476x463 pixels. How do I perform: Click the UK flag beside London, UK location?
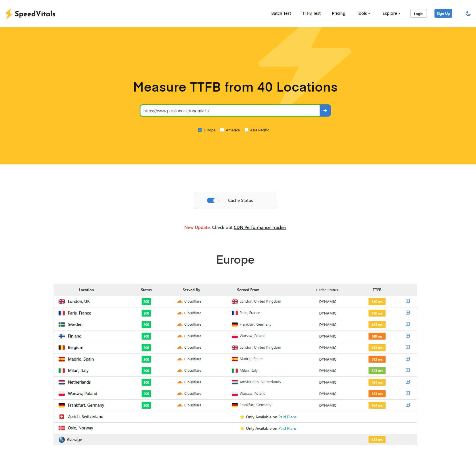tap(62, 301)
